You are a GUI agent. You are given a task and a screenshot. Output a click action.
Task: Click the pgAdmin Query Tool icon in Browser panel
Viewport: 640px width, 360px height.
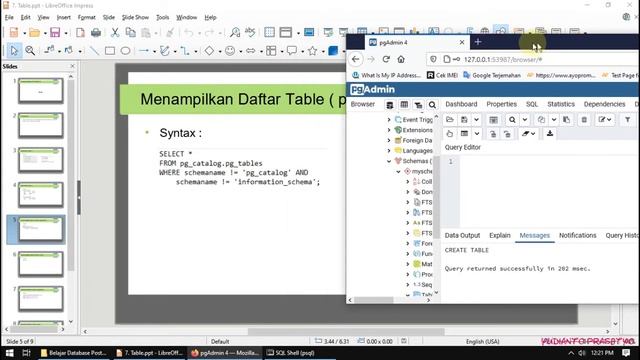click(390, 105)
